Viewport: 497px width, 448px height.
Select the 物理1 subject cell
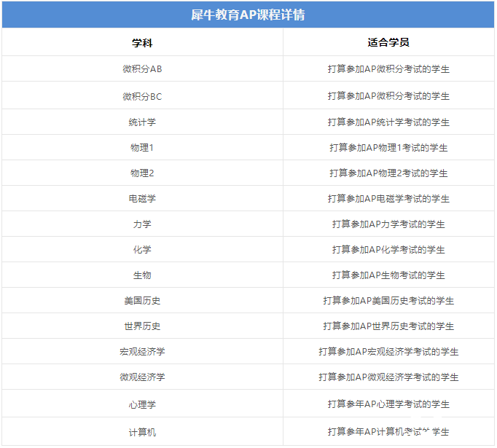click(142, 147)
